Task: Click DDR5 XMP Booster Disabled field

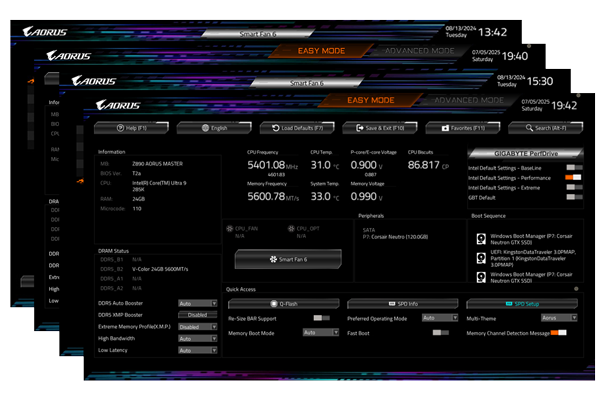Action: pos(198,315)
